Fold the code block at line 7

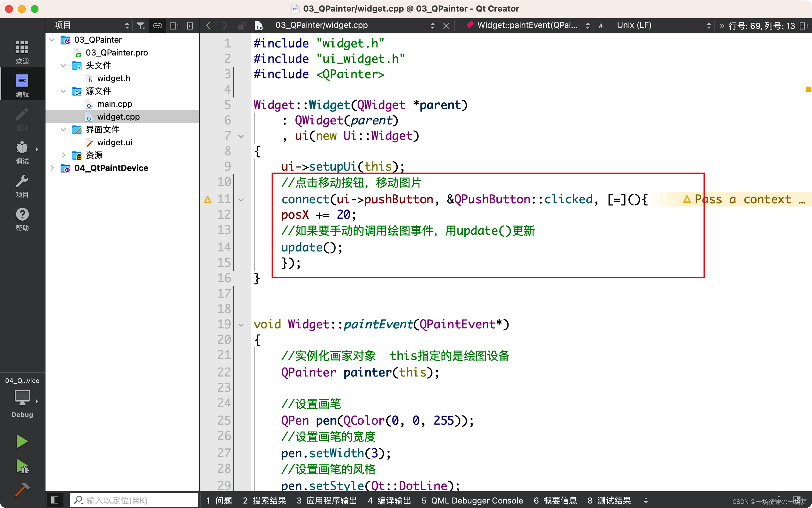coord(241,136)
